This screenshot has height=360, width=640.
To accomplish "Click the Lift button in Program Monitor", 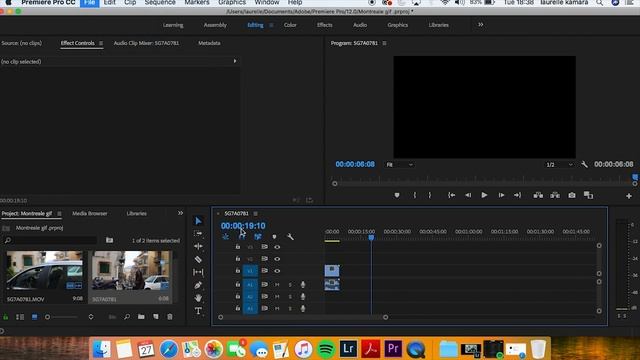I will coord(538,196).
